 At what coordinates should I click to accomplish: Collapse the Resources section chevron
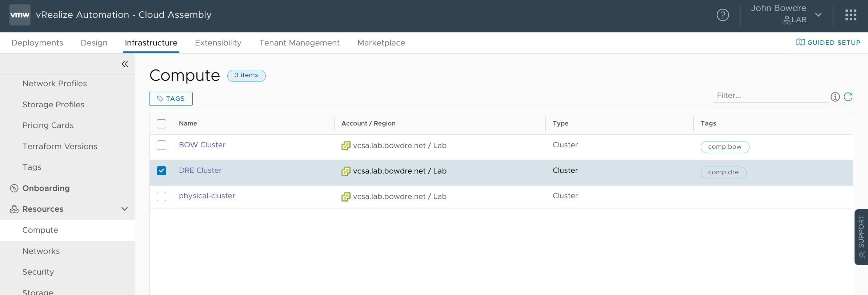125,209
